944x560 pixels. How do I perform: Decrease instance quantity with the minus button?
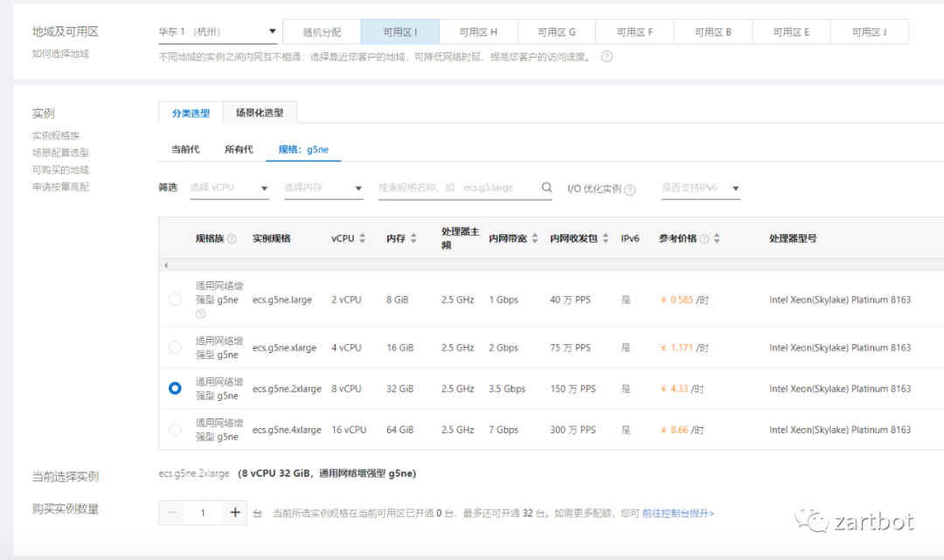click(x=172, y=513)
